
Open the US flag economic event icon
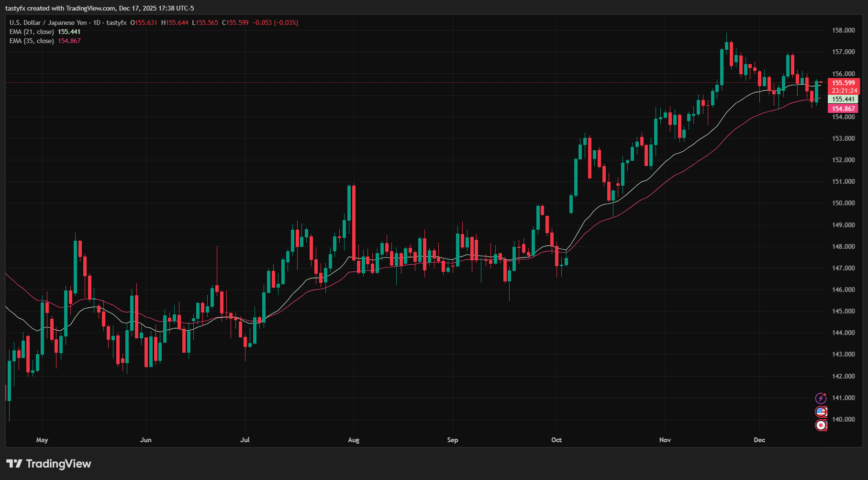click(x=821, y=411)
